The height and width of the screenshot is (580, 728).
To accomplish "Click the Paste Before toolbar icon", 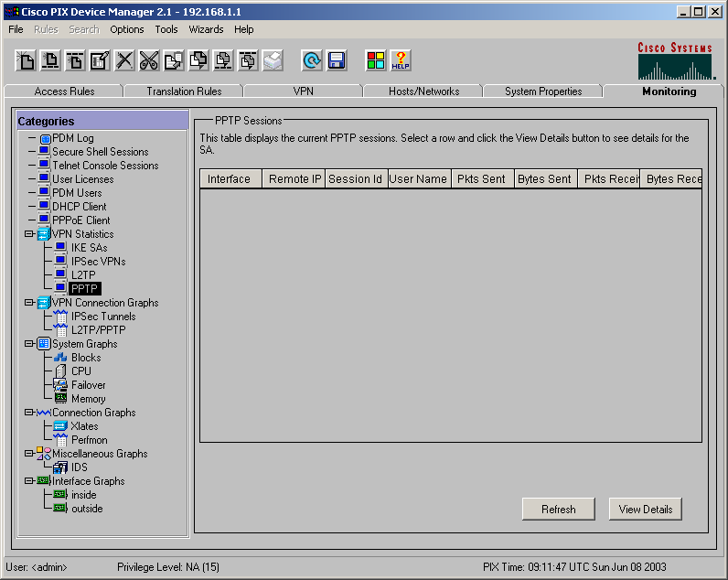I will click(223, 60).
